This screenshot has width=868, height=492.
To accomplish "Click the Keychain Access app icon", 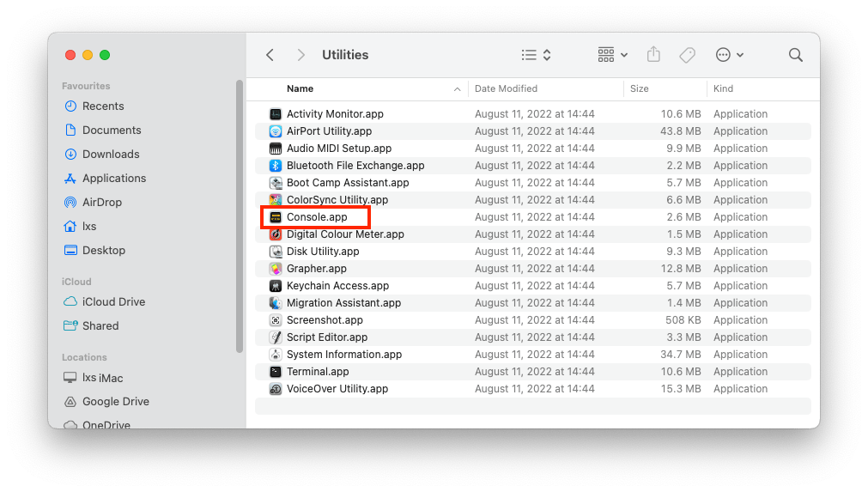I will [x=275, y=286].
